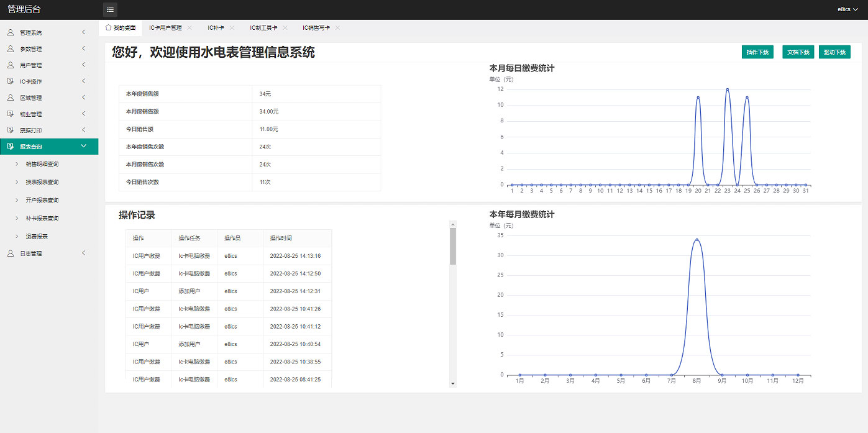Click the 文档下载 button

(x=798, y=52)
